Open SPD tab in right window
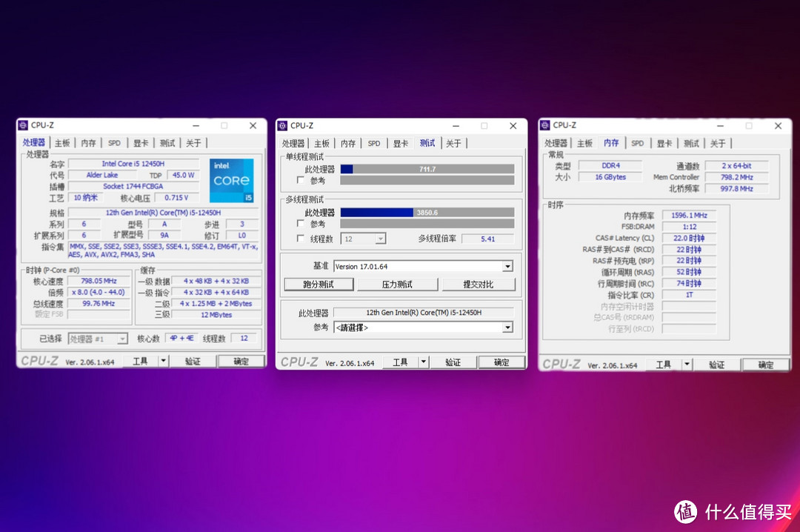Screen dimensions: 800x532 tap(637, 143)
